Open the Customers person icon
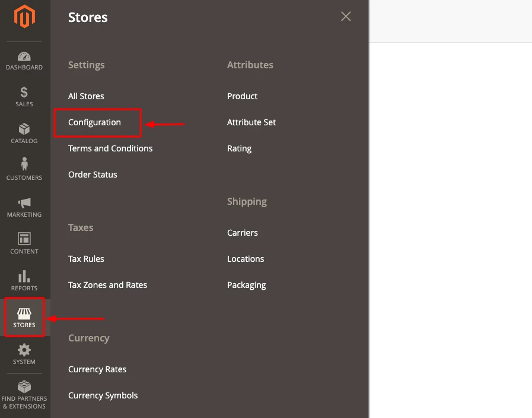The image size is (532, 418). pos(24,164)
